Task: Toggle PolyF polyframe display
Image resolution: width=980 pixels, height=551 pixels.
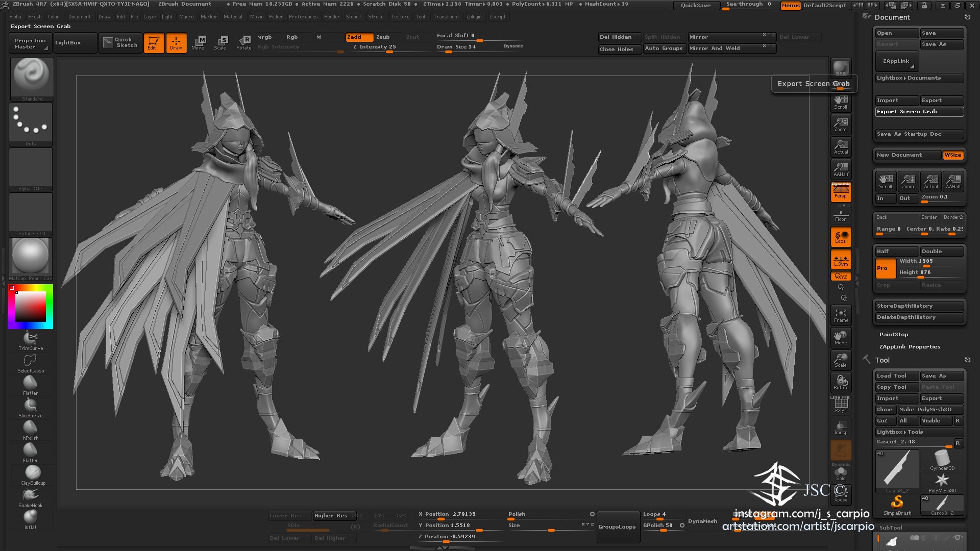Action: (841, 406)
